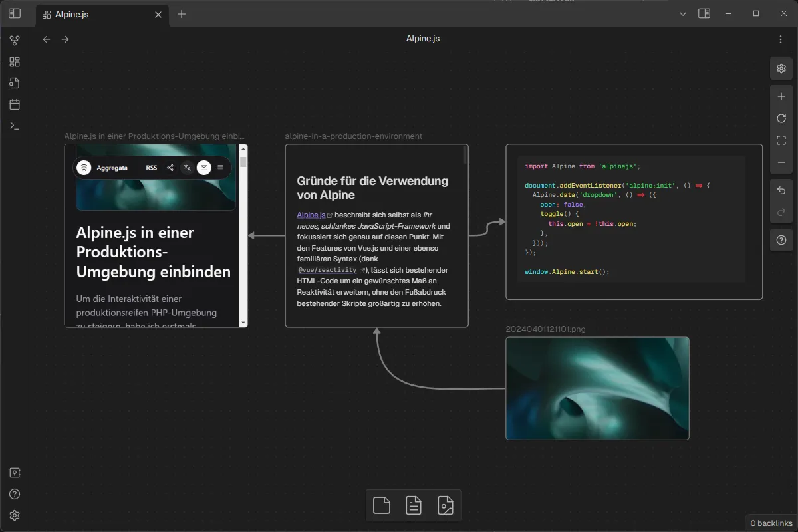Show backlinks via the 0 backlinks button
This screenshot has height=532, width=798.
point(770,523)
